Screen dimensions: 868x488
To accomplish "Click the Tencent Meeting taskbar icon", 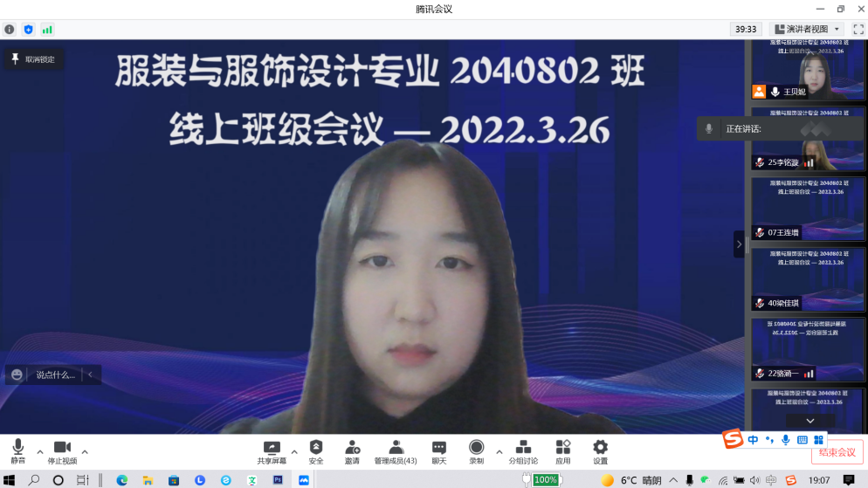I will tap(304, 479).
